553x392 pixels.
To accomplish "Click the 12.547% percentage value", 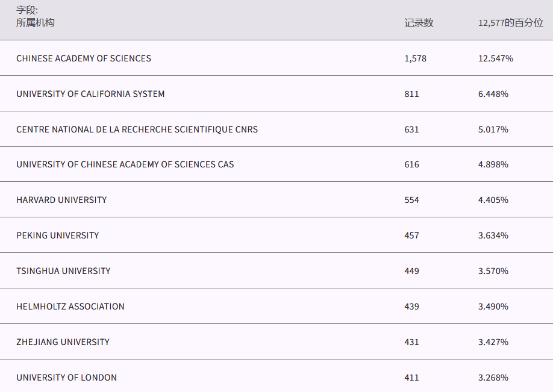I will (x=495, y=58).
